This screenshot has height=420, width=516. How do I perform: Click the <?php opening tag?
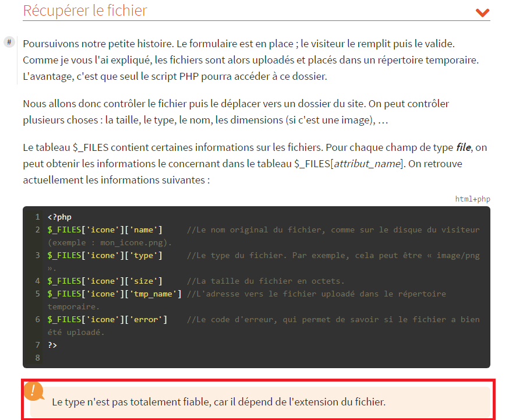pos(59,217)
